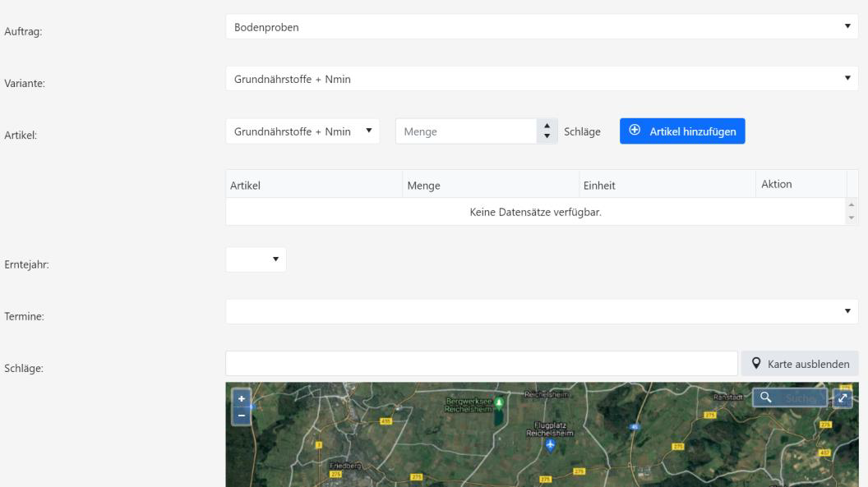Click the plus icon in Artikel hinzufügen

pos(635,131)
